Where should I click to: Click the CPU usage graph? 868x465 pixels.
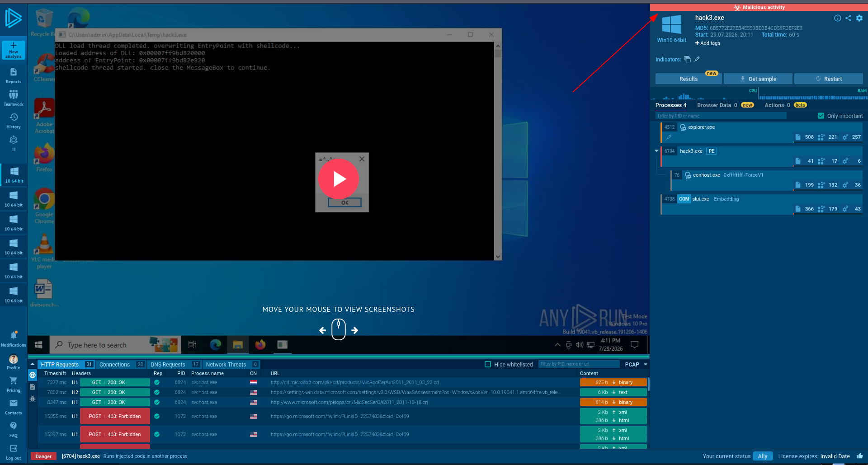pos(704,94)
